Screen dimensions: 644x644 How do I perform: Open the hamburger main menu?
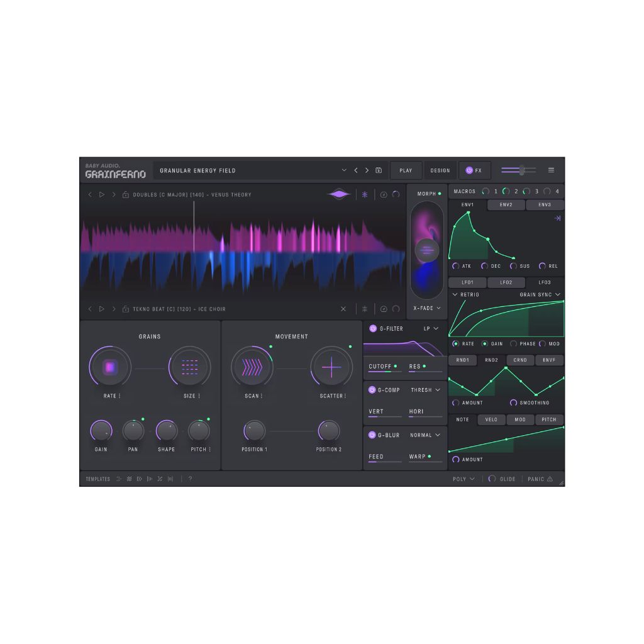click(x=551, y=170)
